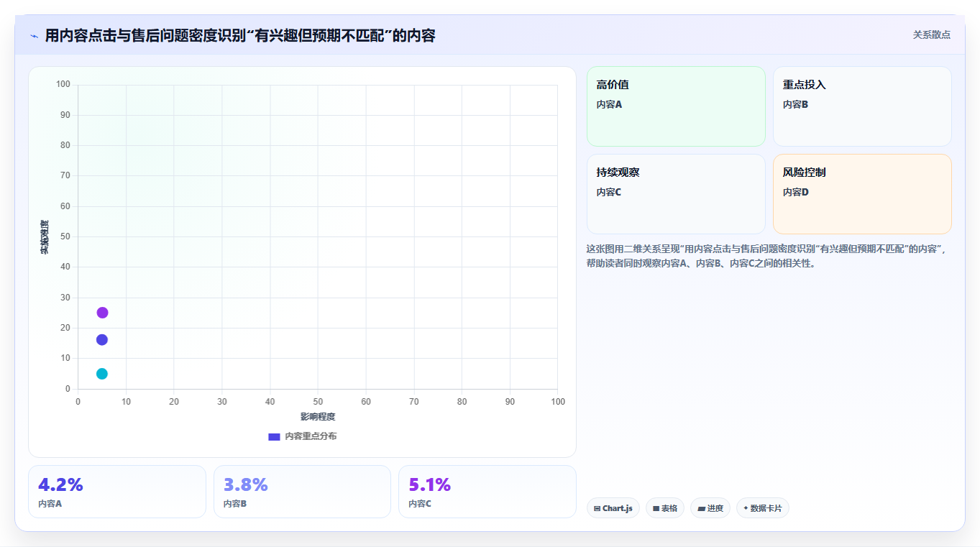This screenshot has width=980, height=547.
Task: Open the 持续观察 内容C card
Action: point(676,194)
